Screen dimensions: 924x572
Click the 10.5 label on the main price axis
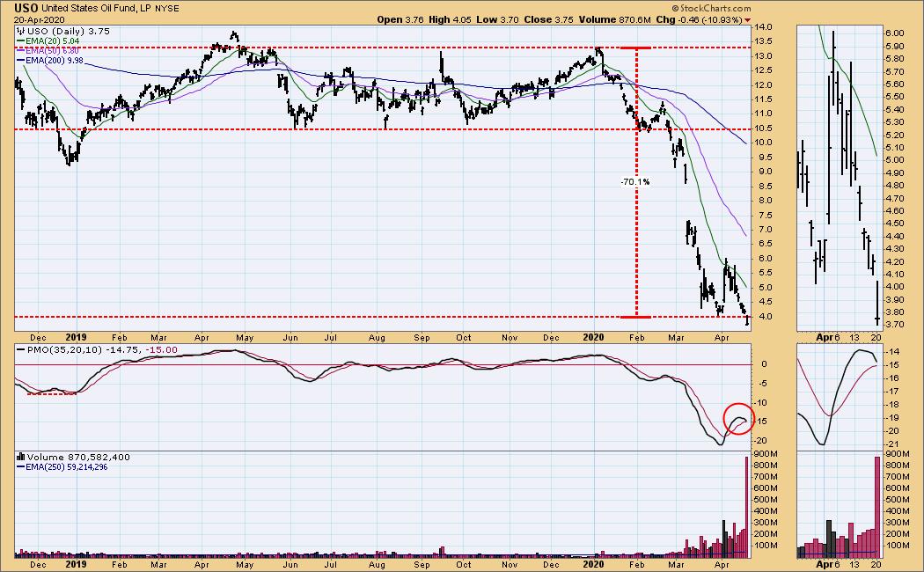tap(764, 128)
